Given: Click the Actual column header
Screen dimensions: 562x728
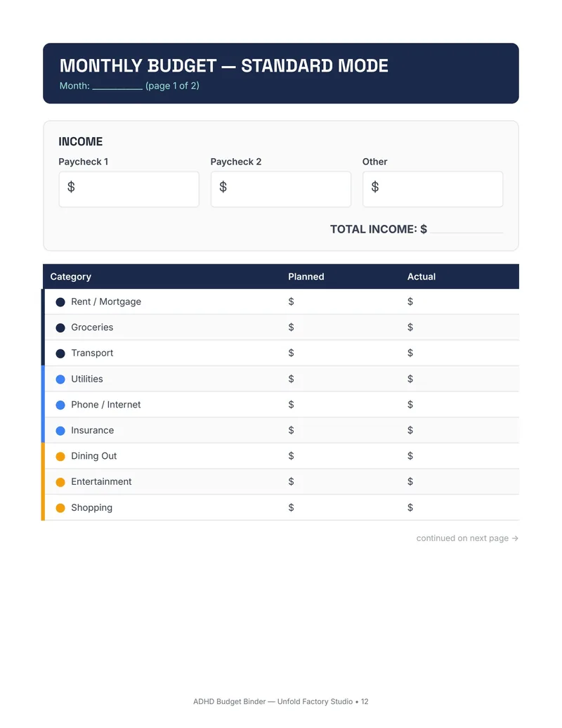Looking at the screenshot, I should pos(421,277).
